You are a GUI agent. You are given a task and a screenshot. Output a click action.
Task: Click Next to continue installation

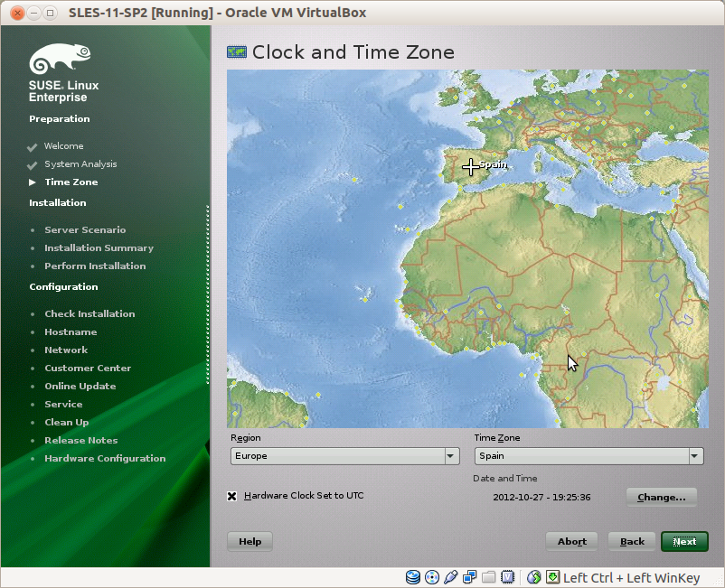(x=684, y=541)
